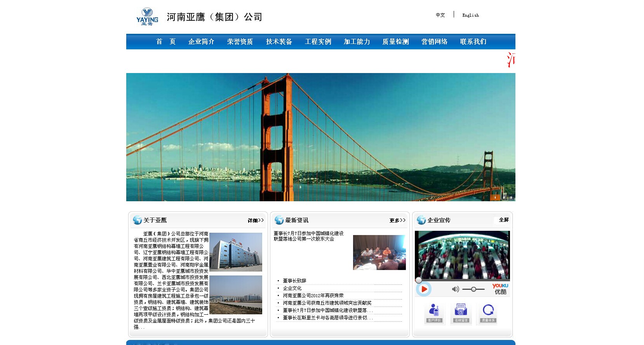Image resolution: width=644 pixels, height=345 pixels.
Task: Click globe icon beside 最新资讯
Action: tap(279, 220)
